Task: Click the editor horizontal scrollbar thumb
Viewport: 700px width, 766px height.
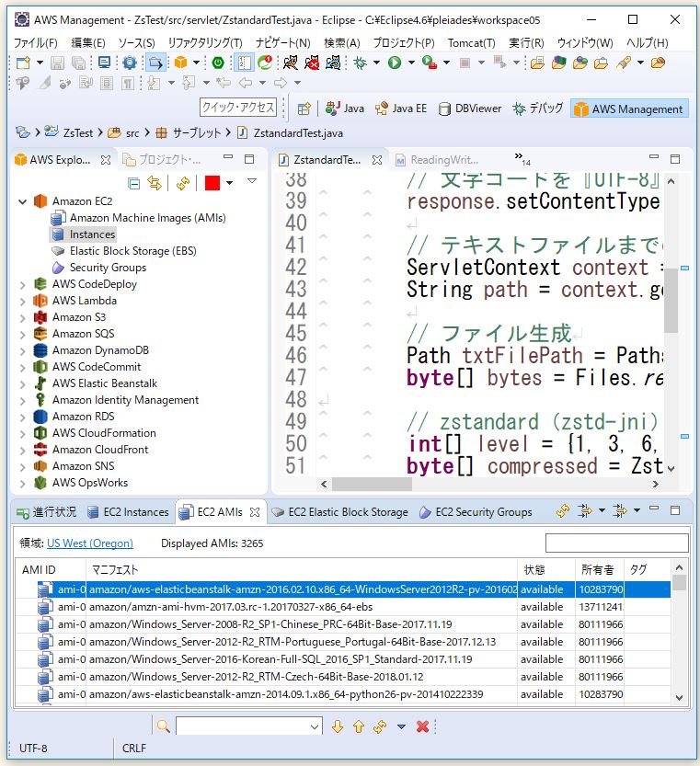Action: coord(372,484)
